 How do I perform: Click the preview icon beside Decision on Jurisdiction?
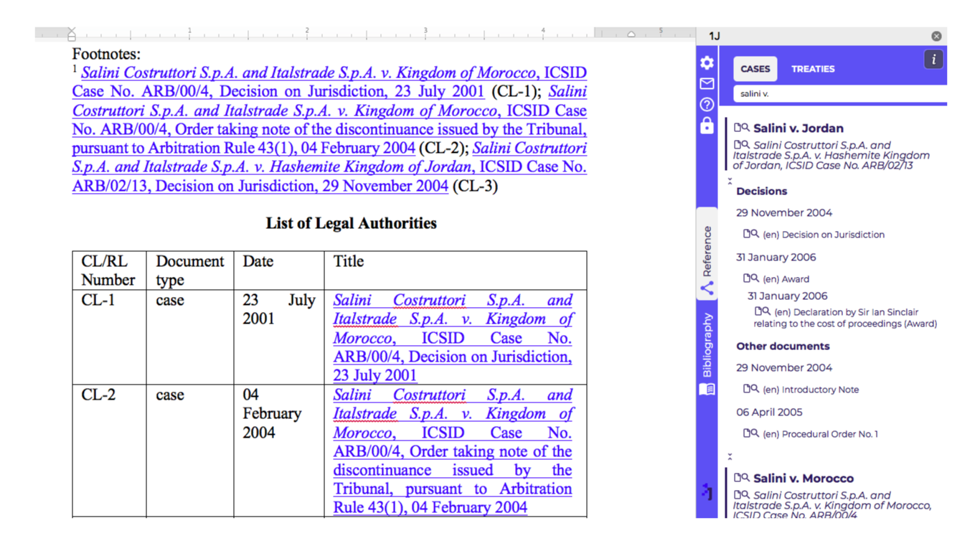click(751, 234)
